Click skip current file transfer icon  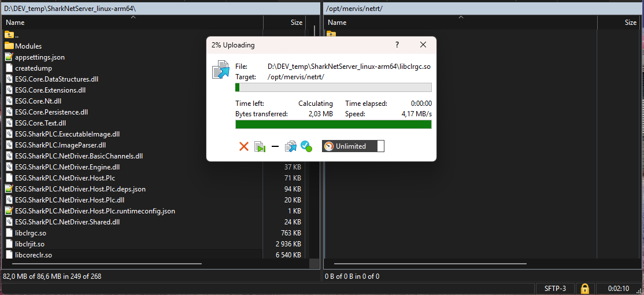click(x=260, y=146)
